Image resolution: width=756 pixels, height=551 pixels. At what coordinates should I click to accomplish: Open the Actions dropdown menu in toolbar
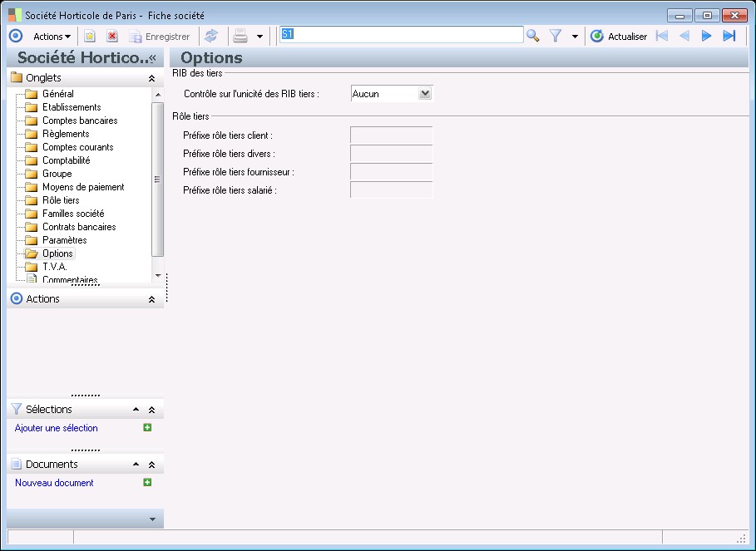[x=52, y=37]
